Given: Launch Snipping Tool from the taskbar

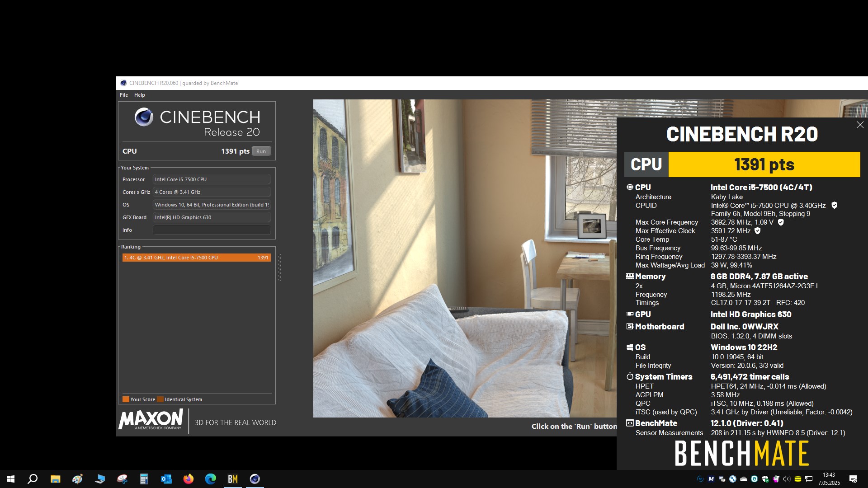Looking at the screenshot, I should point(122,479).
